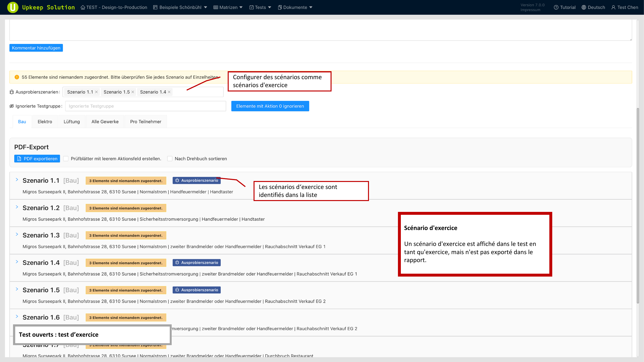644x362 pixels.
Task: Enable Prüfblätter mit leerem Aktionsfeld checkbox
Action: tap(66, 159)
